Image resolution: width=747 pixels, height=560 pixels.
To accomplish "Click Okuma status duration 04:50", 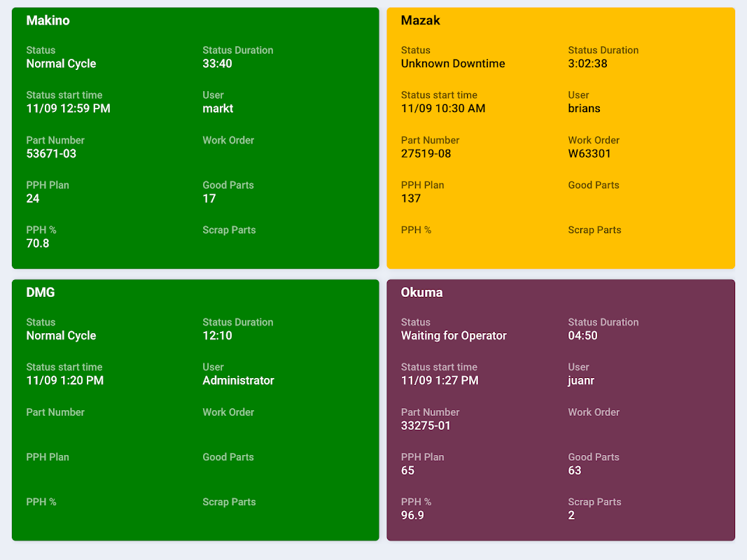I will click(x=582, y=336).
